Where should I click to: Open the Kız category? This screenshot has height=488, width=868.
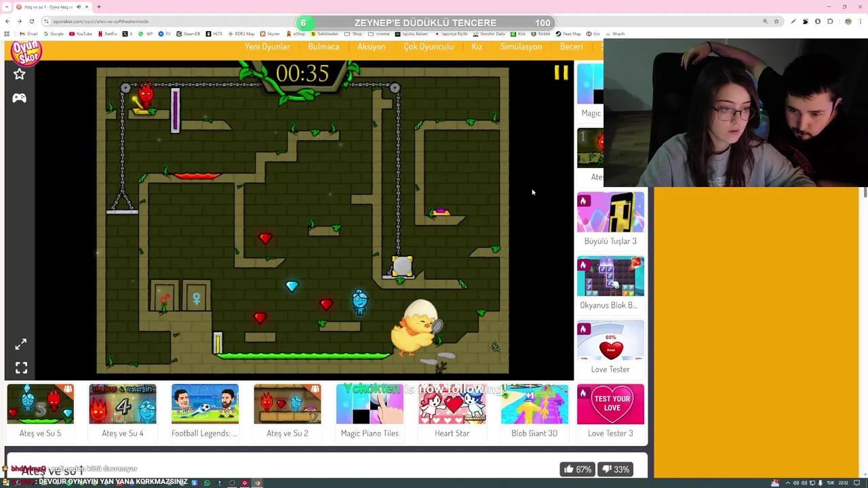477,47
